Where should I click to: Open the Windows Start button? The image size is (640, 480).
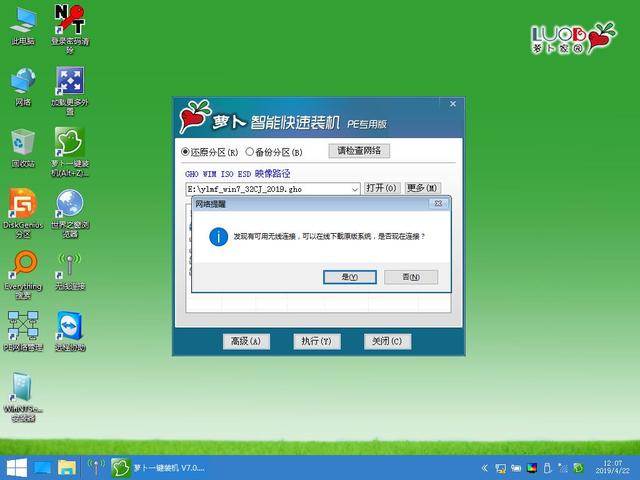[17, 468]
